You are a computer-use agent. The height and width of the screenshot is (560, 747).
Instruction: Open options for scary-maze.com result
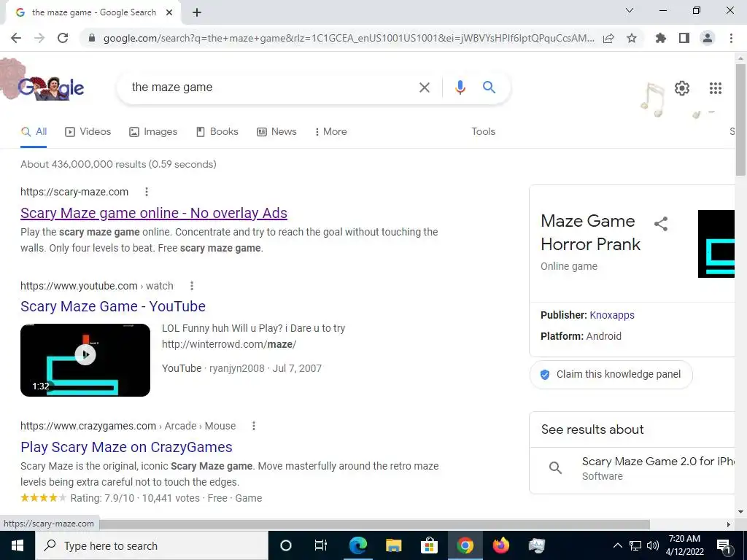[x=147, y=192]
